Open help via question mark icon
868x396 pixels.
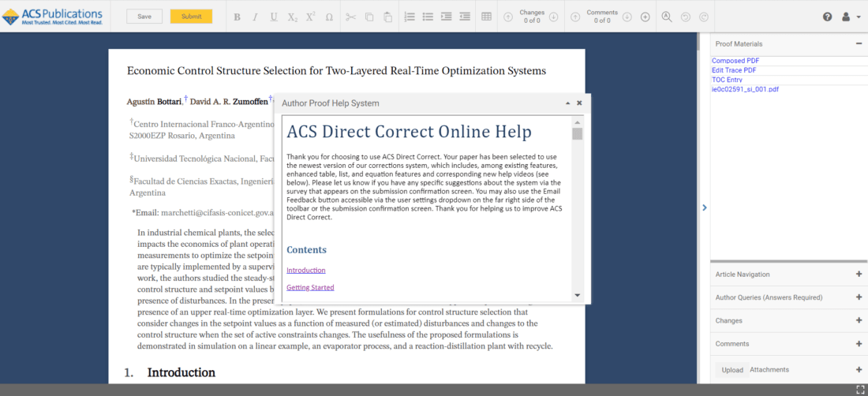click(827, 17)
